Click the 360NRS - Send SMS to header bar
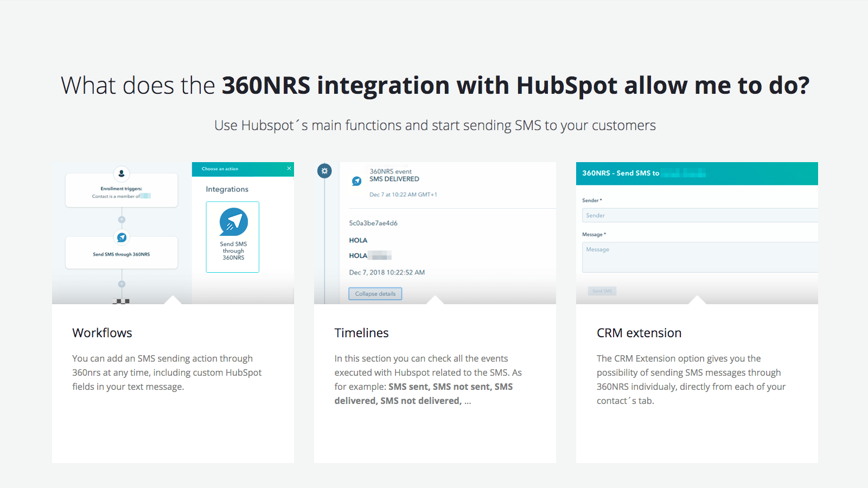This screenshot has height=488, width=868. [697, 174]
